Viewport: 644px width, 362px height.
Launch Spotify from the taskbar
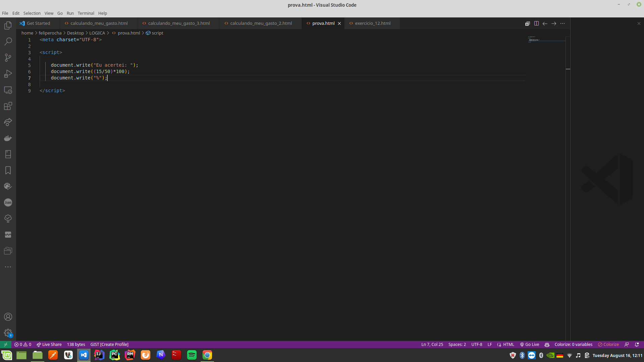point(192,355)
